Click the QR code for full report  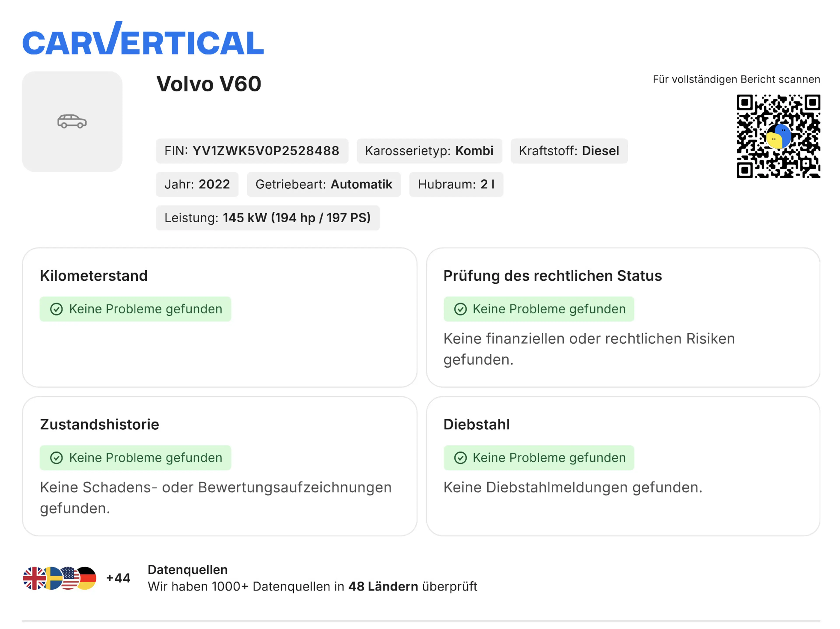(x=779, y=136)
